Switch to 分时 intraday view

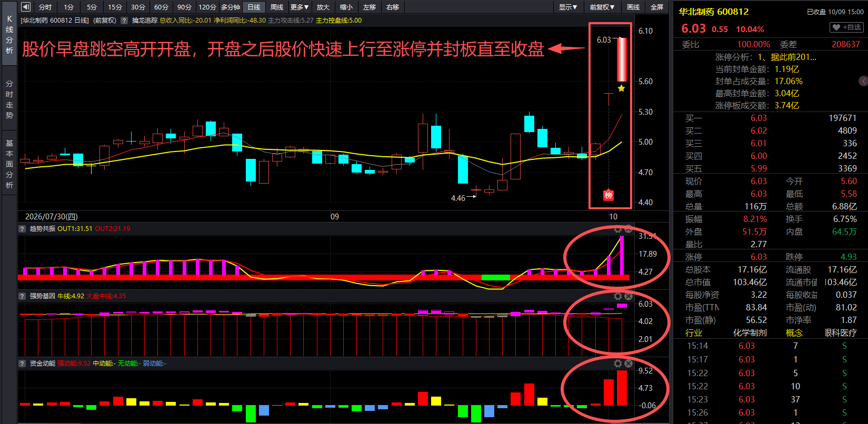pos(45,7)
